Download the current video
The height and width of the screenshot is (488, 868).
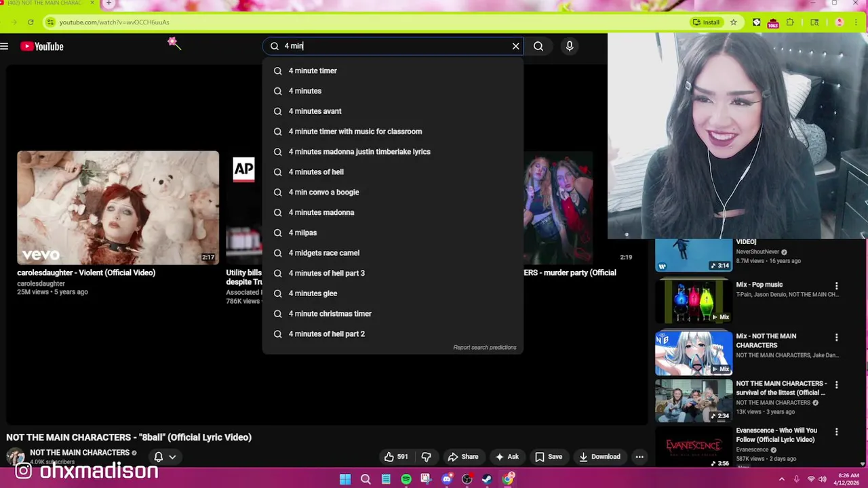(599, 457)
